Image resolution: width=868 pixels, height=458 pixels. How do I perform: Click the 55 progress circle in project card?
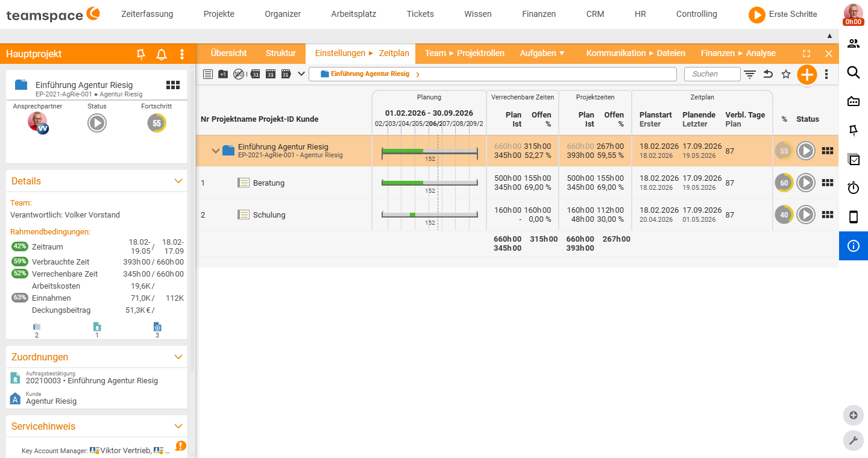[157, 123]
